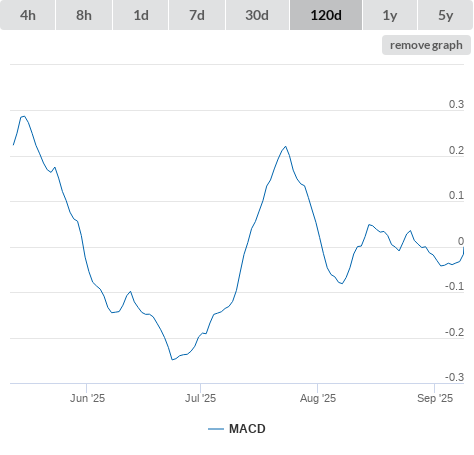Image resolution: width=474 pixels, height=455 pixels.
Task: Switch to 30d range view
Action: click(257, 15)
